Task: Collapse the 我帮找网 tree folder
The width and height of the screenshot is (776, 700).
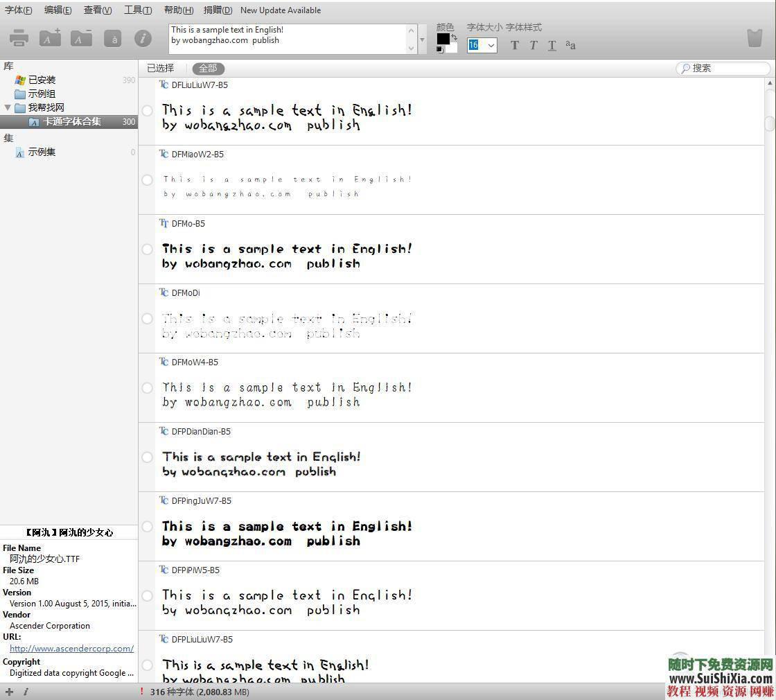Action: [x=8, y=107]
